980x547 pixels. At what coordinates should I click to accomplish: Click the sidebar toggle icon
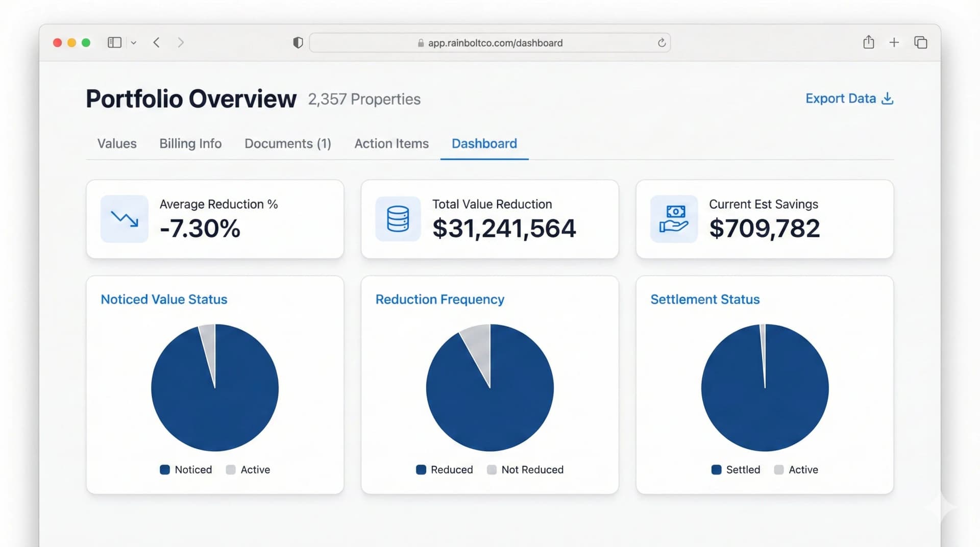pyautogui.click(x=114, y=42)
